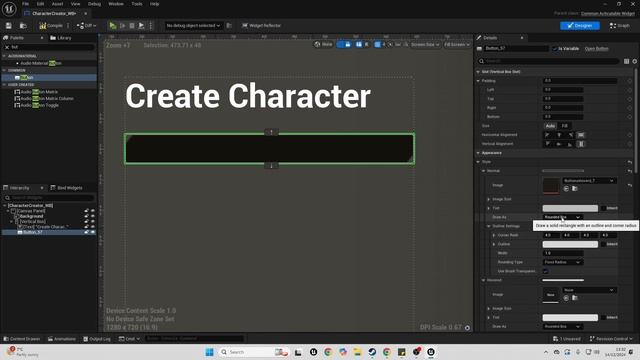Viewport: 640px width, 360px height.
Task: Save the widget blueprint with floppy icon
Action: click(9, 25)
